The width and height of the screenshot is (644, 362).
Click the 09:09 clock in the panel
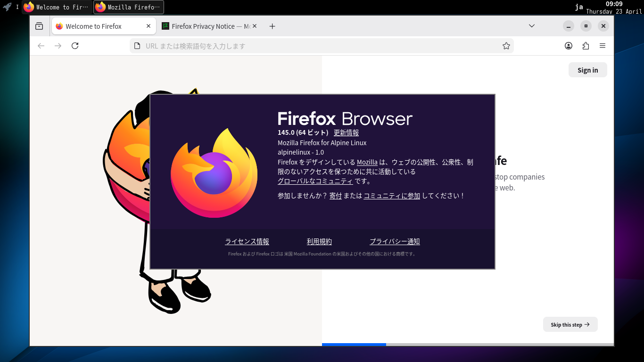[614, 4]
